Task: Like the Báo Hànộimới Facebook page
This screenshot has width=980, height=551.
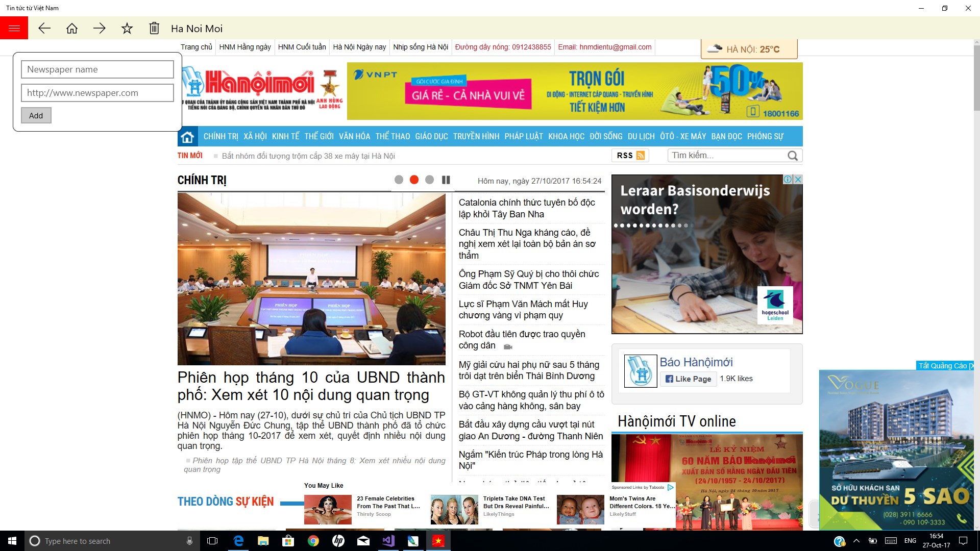Action: [x=688, y=379]
